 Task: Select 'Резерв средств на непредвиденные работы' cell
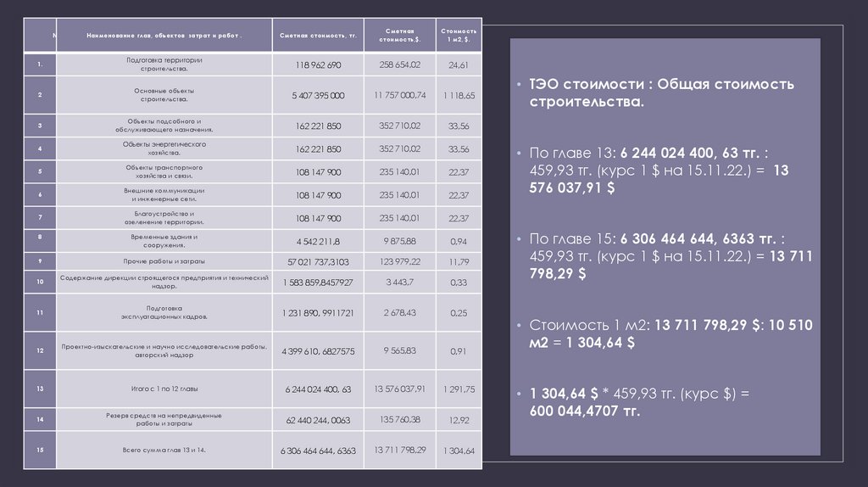[164, 419]
